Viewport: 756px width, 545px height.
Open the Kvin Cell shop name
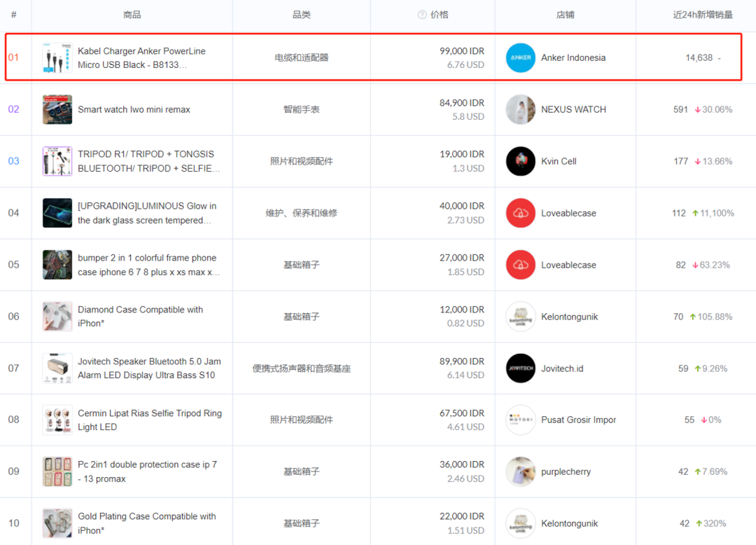click(x=559, y=161)
